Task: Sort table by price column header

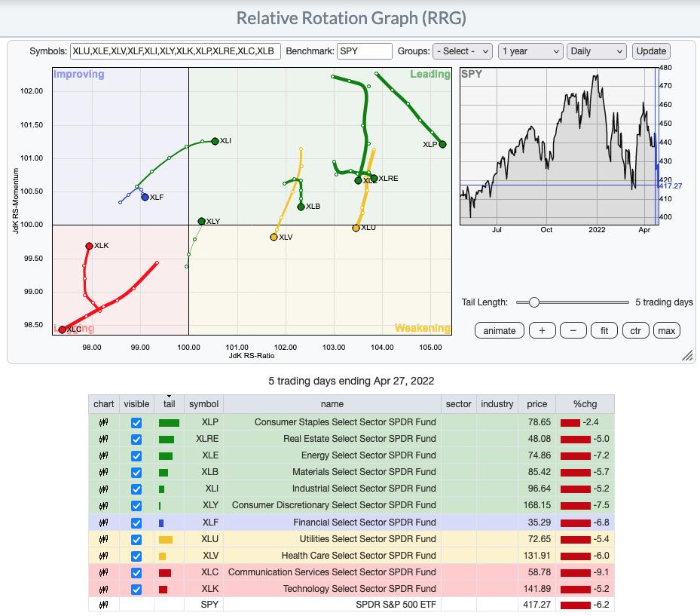Action: [x=536, y=404]
